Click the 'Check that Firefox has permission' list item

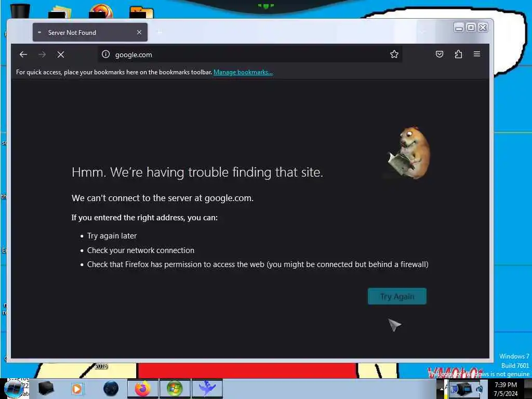(x=258, y=264)
